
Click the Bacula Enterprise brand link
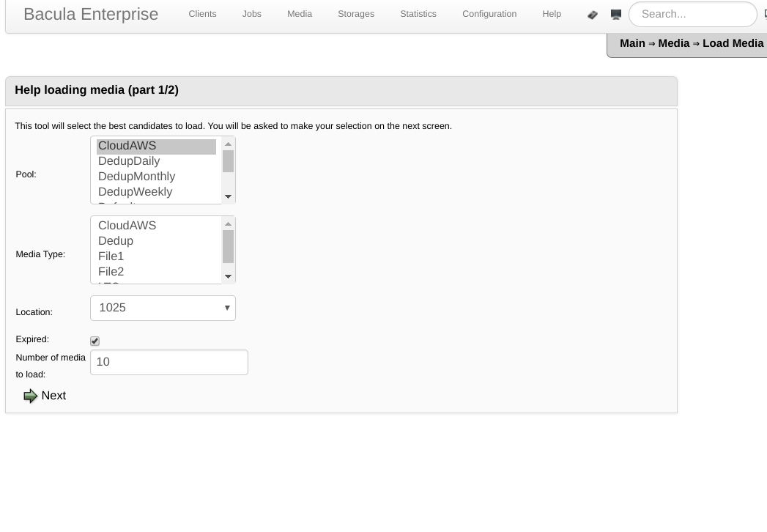(x=91, y=14)
